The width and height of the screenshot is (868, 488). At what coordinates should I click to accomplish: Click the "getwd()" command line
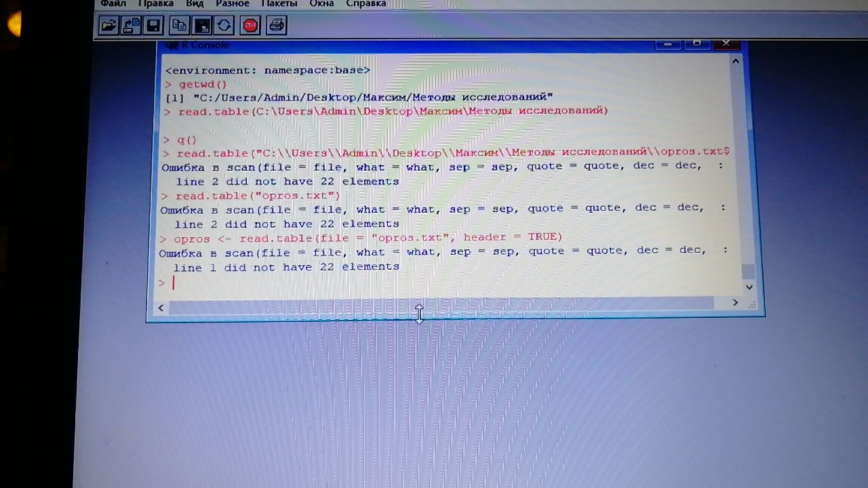196,84
